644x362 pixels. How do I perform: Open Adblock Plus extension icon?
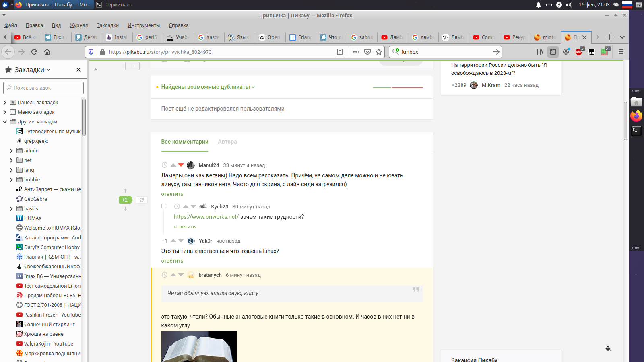[579, 52]
